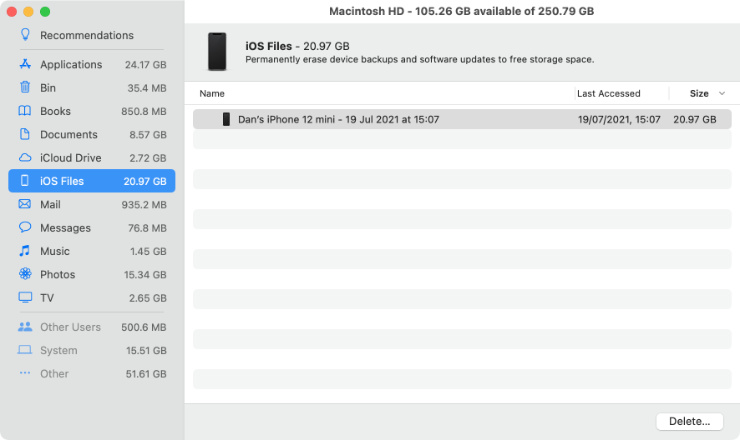Click the 19/07/2021, 15:07 date cell
The image size is (740, 440).
(x=619, y=119)
